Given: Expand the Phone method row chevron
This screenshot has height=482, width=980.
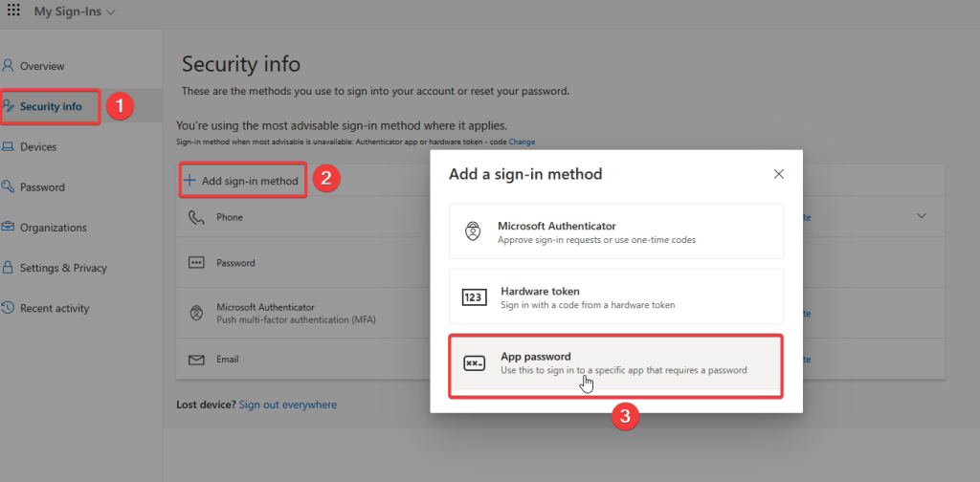Looking at the screenshot, I should pos(922,216).
